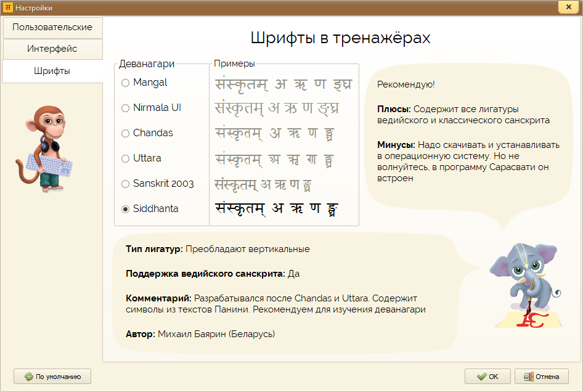583x392 pixels.
Task: Click the Sarasvati app icon in title bar
Action: pos(8,7)
